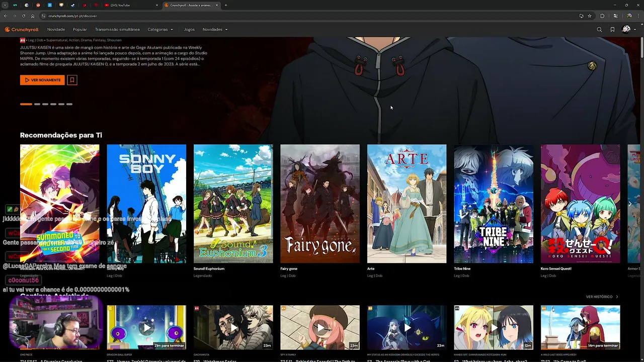The width and height of the screenshot is (644, 362).
Task: Play the Spy x Family episode thumbnail
Action: (x=320, y=327)
